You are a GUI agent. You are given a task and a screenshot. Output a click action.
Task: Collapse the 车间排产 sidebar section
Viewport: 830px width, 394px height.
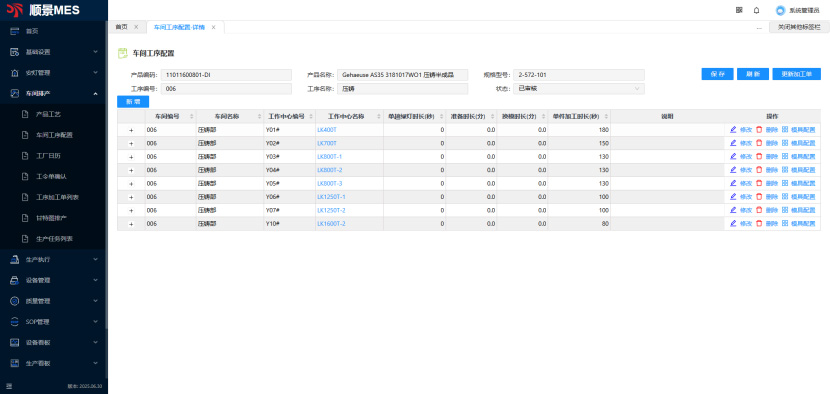54,93
